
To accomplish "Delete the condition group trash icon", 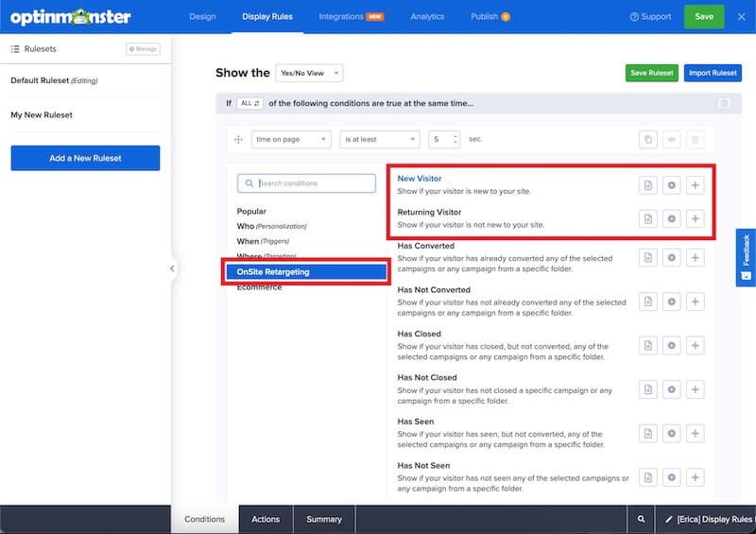I will [724, 103].
